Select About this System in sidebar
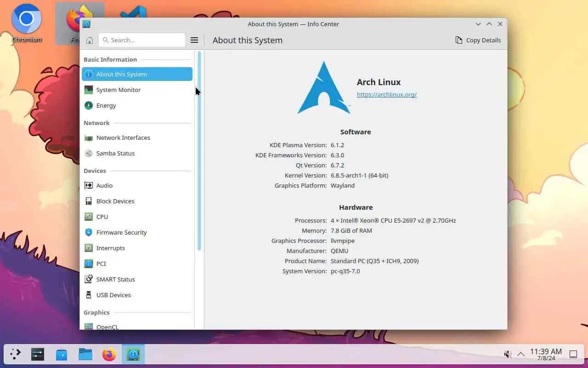The width and height of the screenshot is (588, 368). [x=137, y=74]
